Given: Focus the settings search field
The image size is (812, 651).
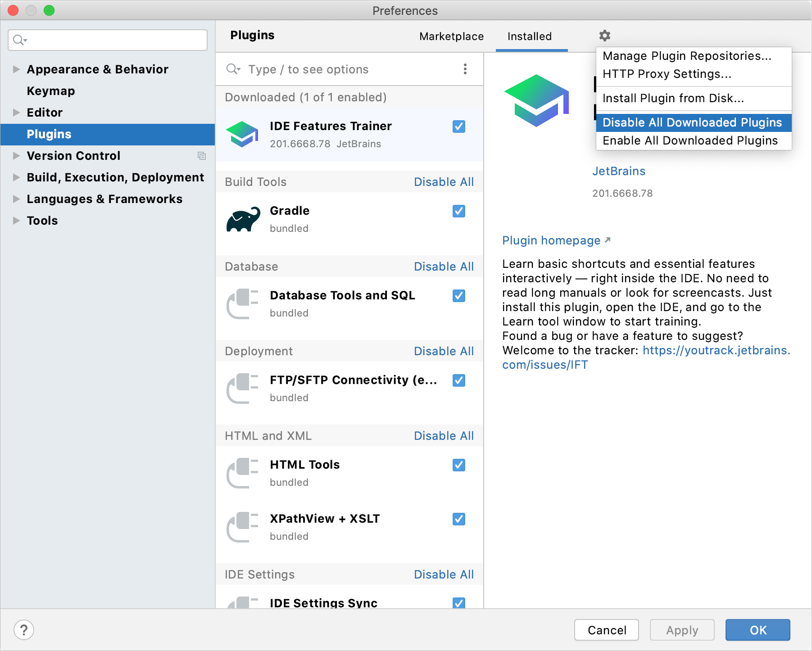Looking at the screenshot, I should click(108, 40).
